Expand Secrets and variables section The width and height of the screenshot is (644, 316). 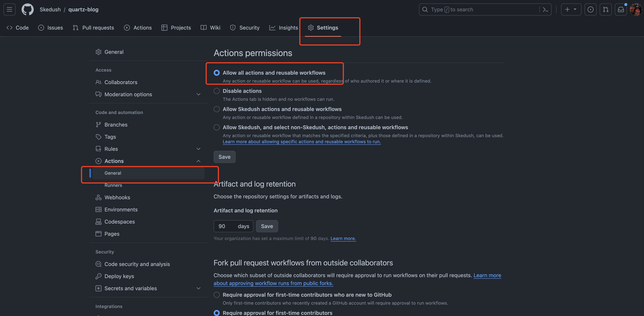click(x=199, y=288)
